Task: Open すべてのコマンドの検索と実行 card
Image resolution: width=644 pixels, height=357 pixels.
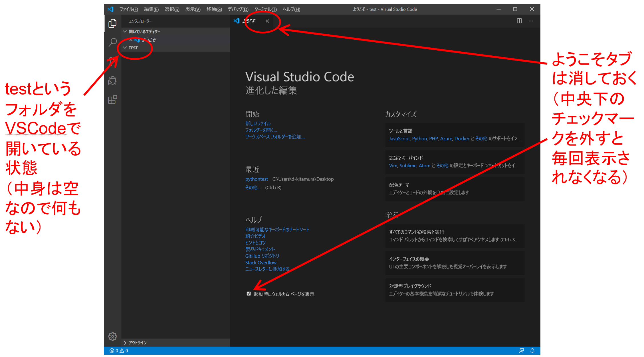Action: [x=455, y=236]
